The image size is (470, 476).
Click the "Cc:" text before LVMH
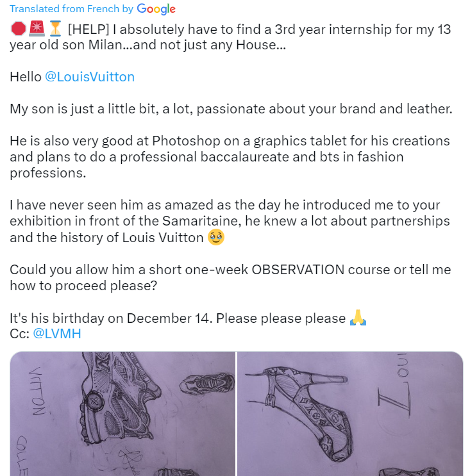[19, 334]
